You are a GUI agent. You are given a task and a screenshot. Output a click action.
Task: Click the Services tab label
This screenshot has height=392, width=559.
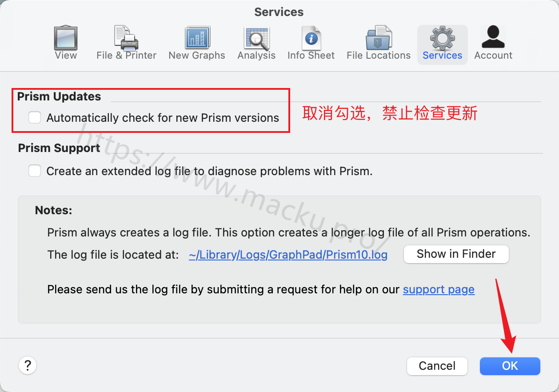442,56
